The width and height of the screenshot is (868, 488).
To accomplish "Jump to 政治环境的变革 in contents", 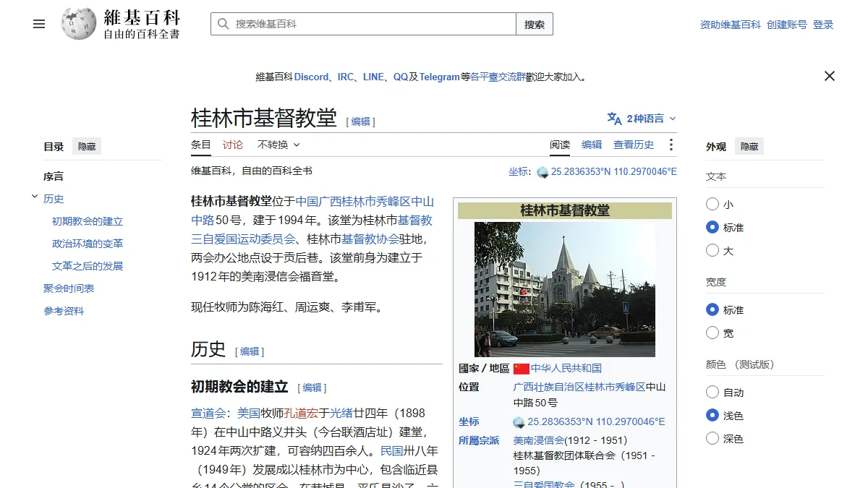I will [88, 244].
